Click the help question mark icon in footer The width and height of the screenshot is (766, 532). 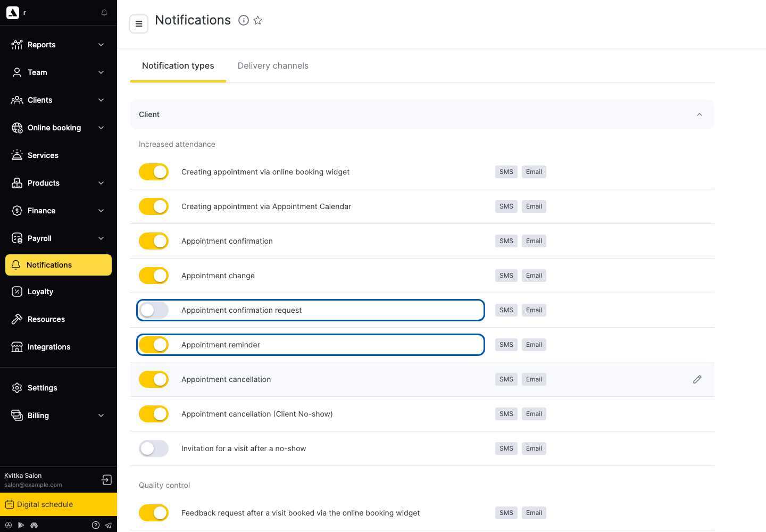[96, 525]
